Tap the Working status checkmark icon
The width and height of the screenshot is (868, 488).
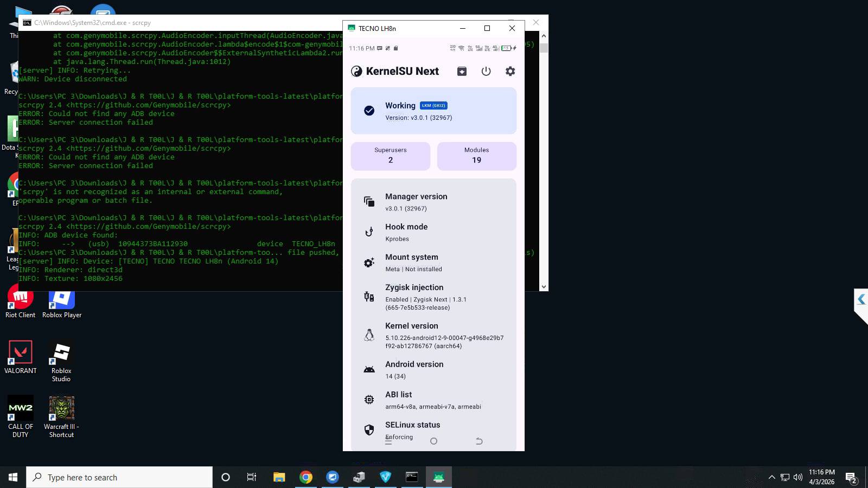369,111
